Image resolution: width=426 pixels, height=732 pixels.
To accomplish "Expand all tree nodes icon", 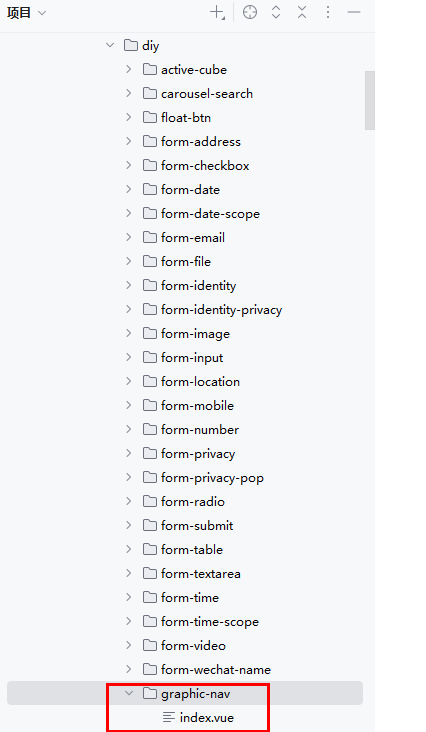I will [x=276, y=13].
